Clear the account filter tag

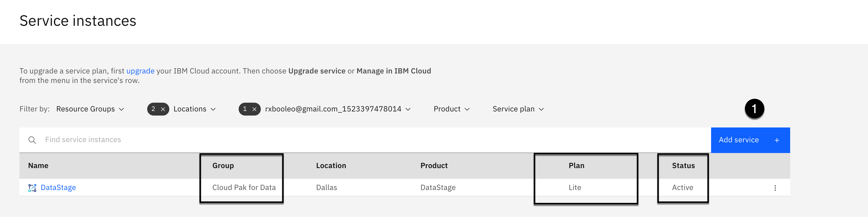coord(254,109)
